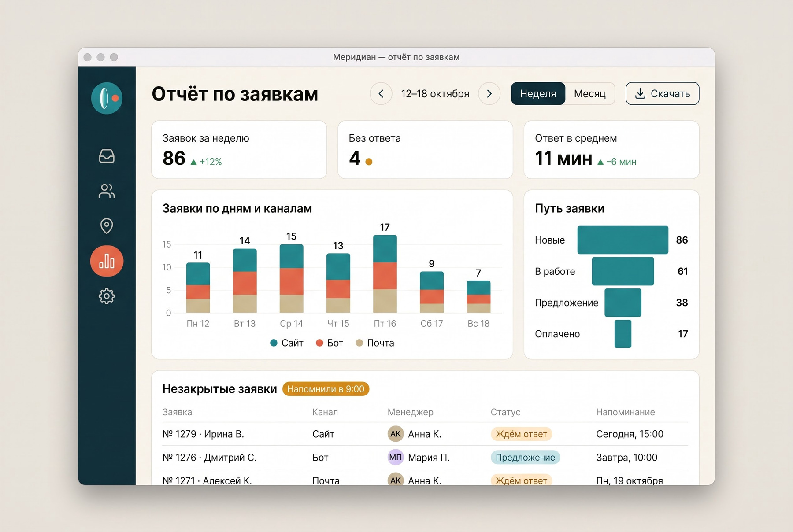The width and height of the screenshot is (793, 532).
Task: Click the Пн 12 bar in the chart
Action: [x=198, y=288]
